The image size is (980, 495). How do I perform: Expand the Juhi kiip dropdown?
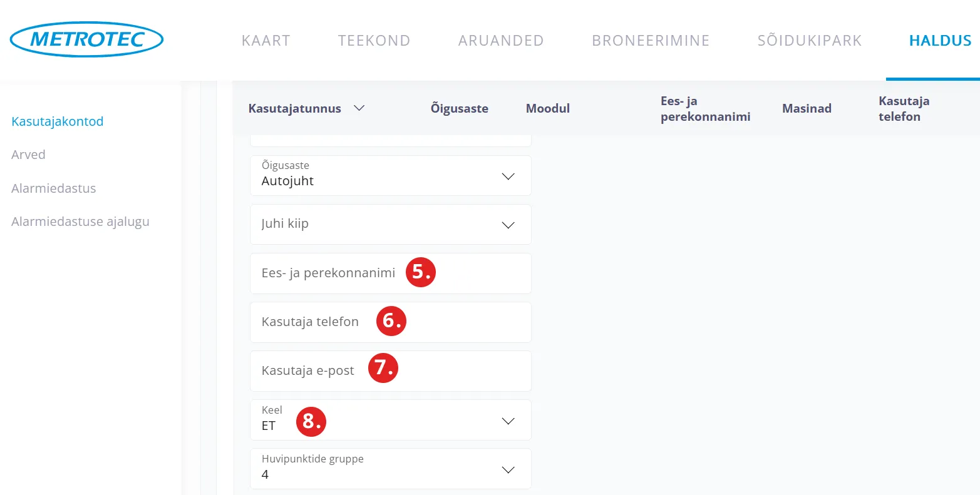tap(508, 225)
